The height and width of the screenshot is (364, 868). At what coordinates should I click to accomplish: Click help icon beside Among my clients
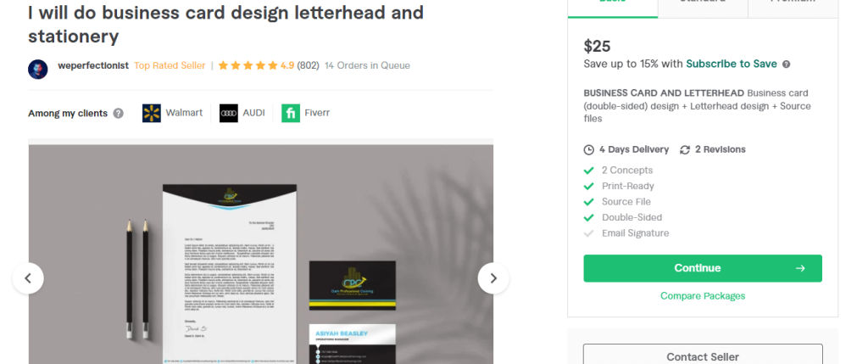coord(118,114)
